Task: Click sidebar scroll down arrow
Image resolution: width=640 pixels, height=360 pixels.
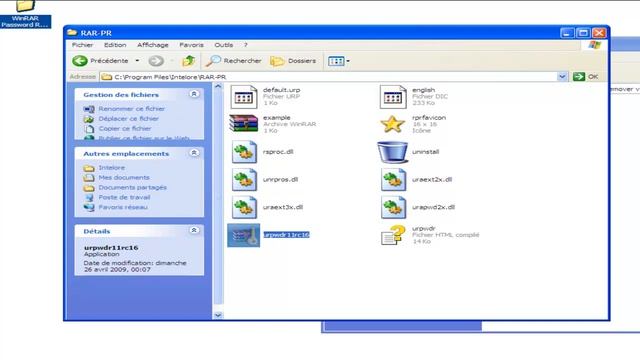Action: (218, 315)
